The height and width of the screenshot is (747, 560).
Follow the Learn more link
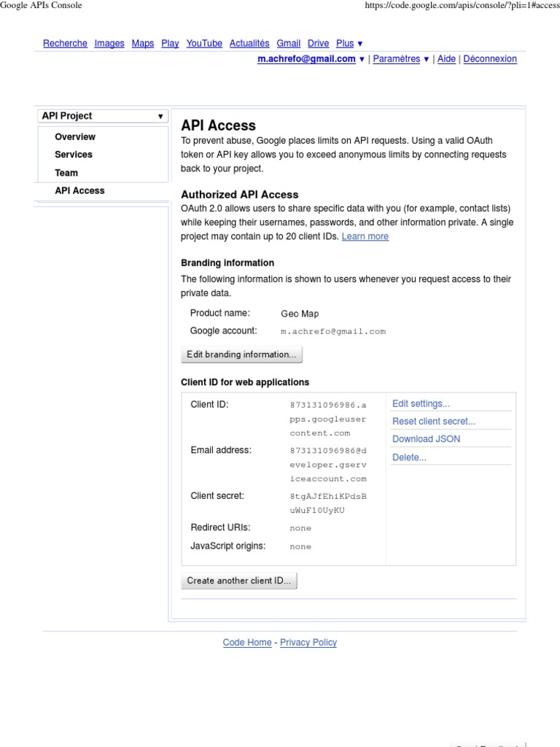(x=365, y=236)
